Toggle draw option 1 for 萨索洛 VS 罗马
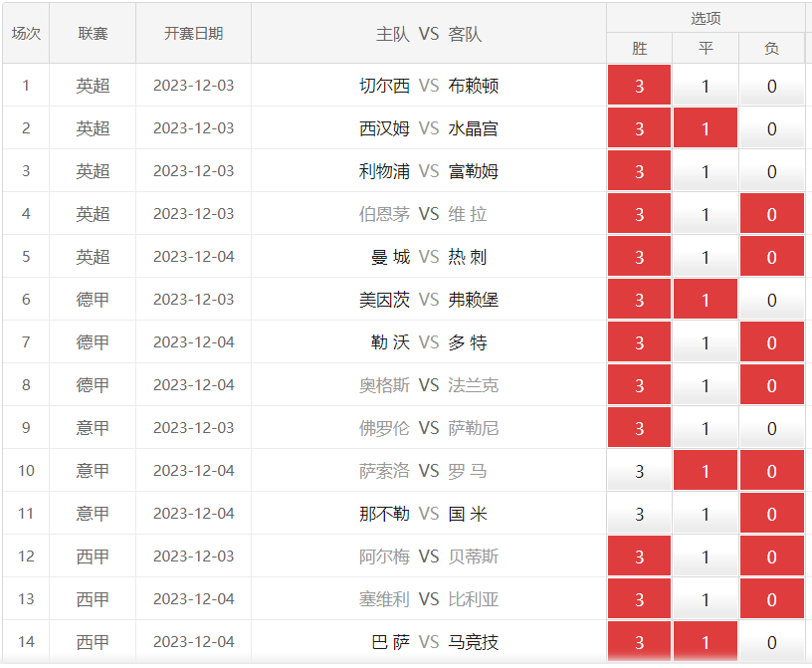 pos(706,471)
